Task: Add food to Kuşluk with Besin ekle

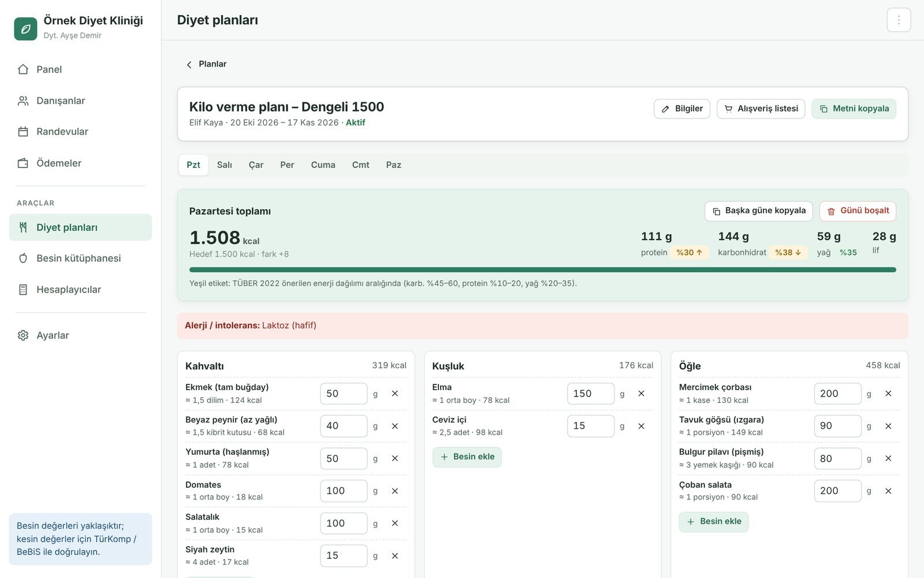Action: pyautogui.click(x=467, y=457)
